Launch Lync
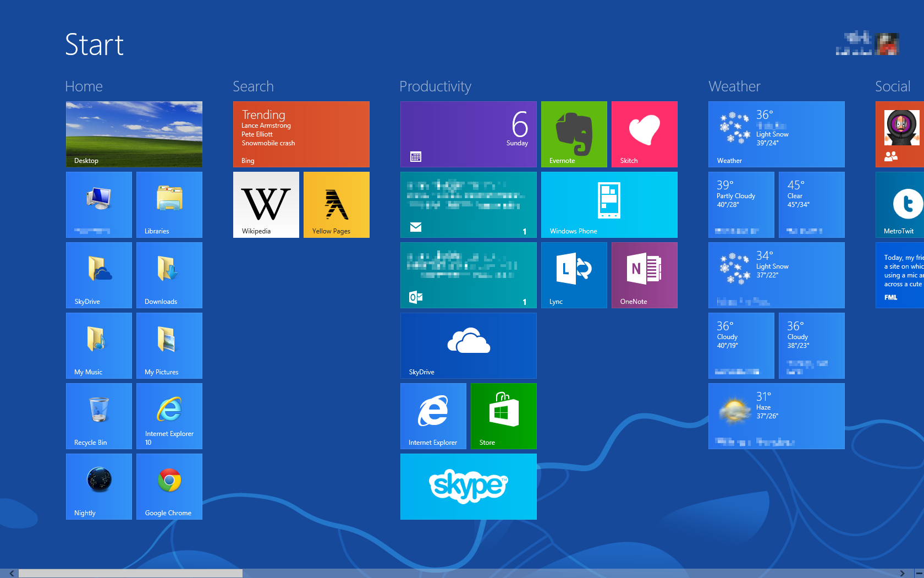 tap(574, 275)
